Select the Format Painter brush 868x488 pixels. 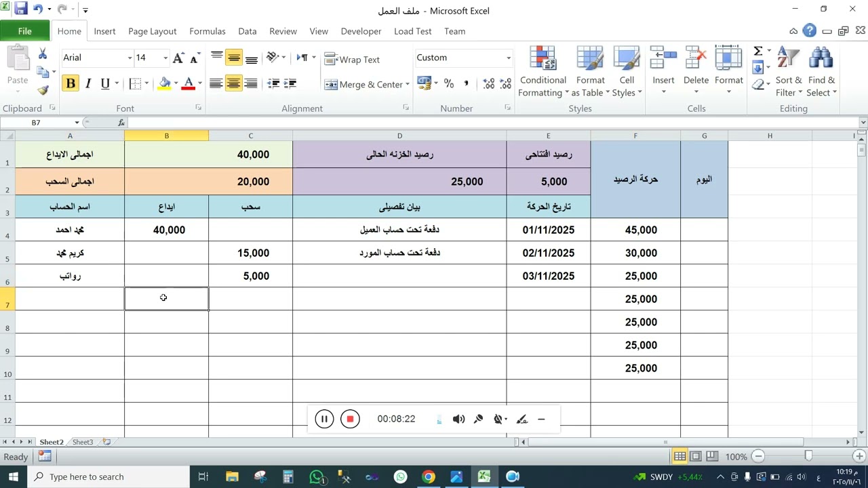point(43,89)
